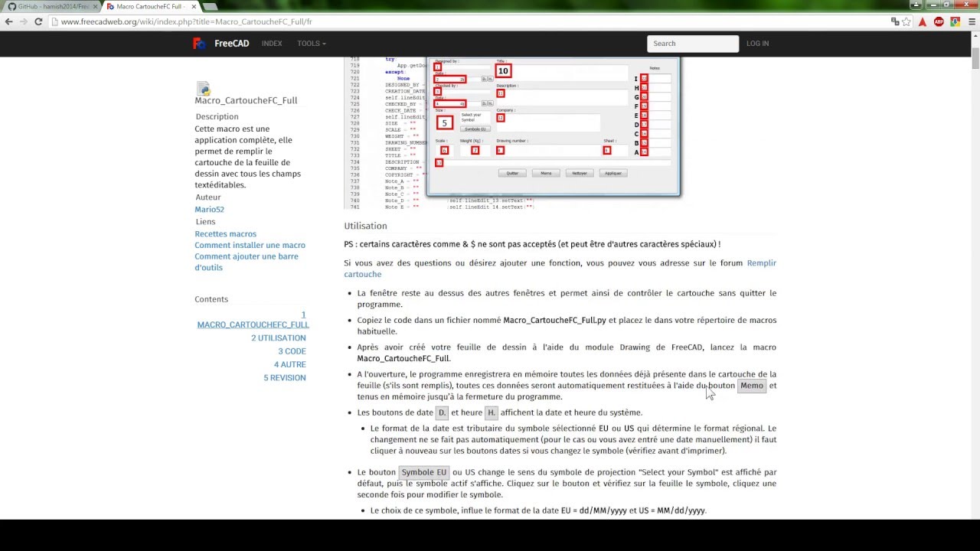Click the browser forward arrow

[x=24, y=21]
